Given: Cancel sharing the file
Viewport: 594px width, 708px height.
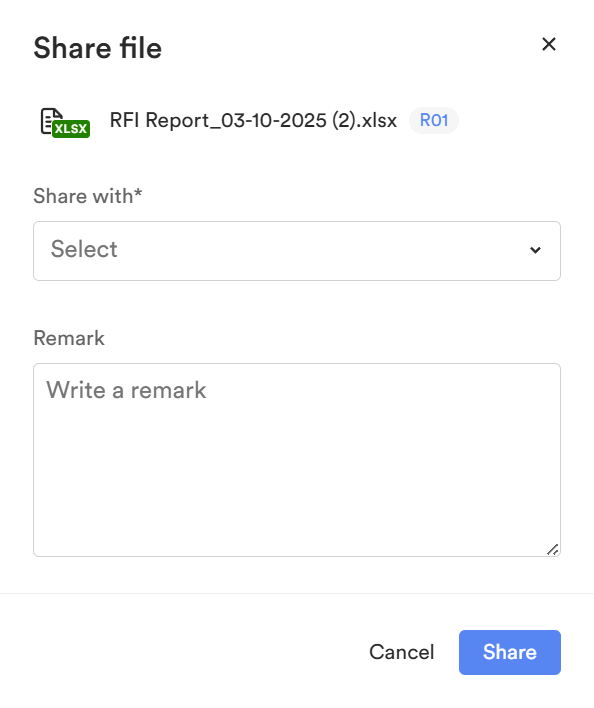Looking at the screenshot, I should [401, 652].
